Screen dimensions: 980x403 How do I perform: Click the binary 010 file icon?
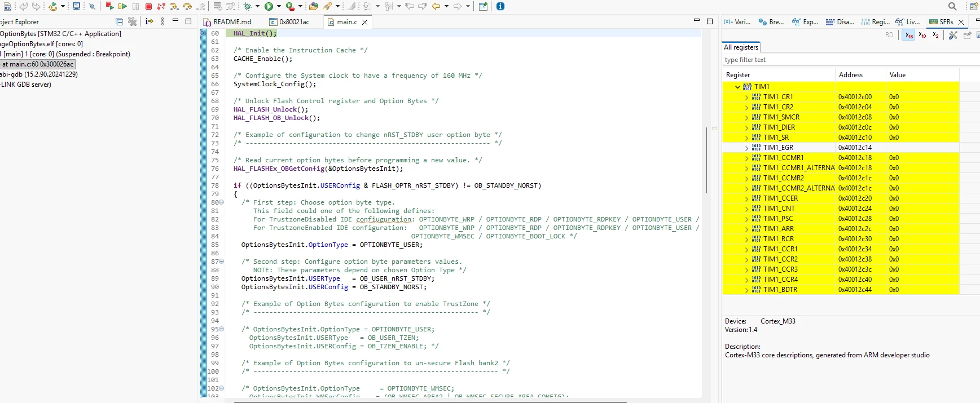pyautogui.click(x=8, y=6)
